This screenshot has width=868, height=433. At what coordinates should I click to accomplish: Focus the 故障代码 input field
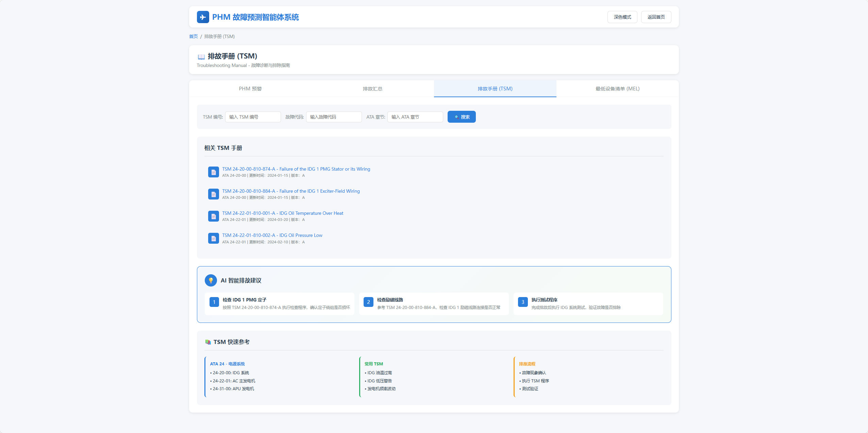point(334,117)
